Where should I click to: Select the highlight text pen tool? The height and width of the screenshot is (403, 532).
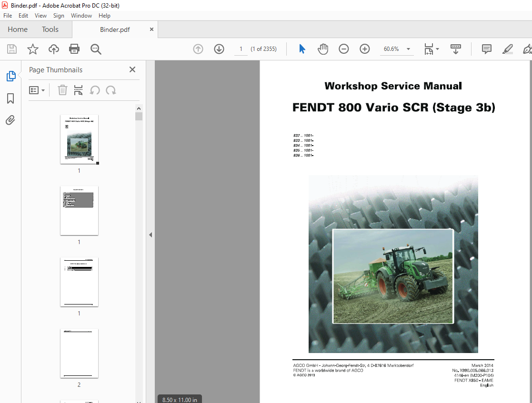pyautogui.click(x=508, y=49)
